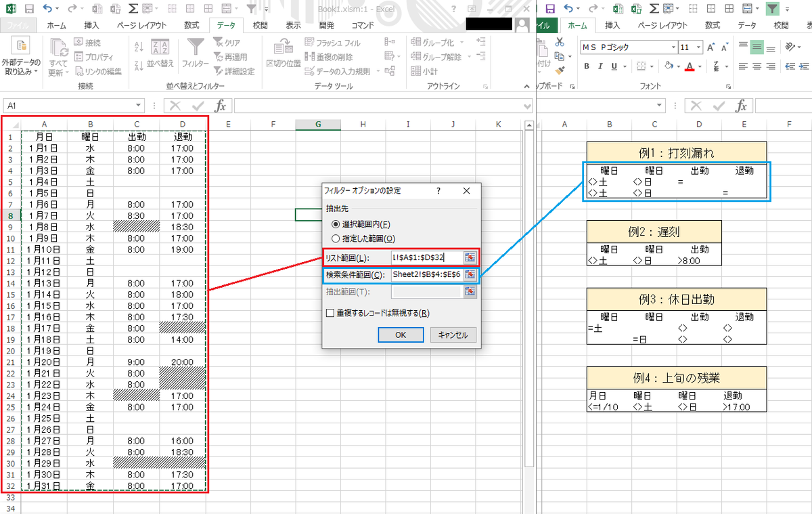
Task: Open the Name Box A1 dropdown arrow
Action: pos(139,106)
